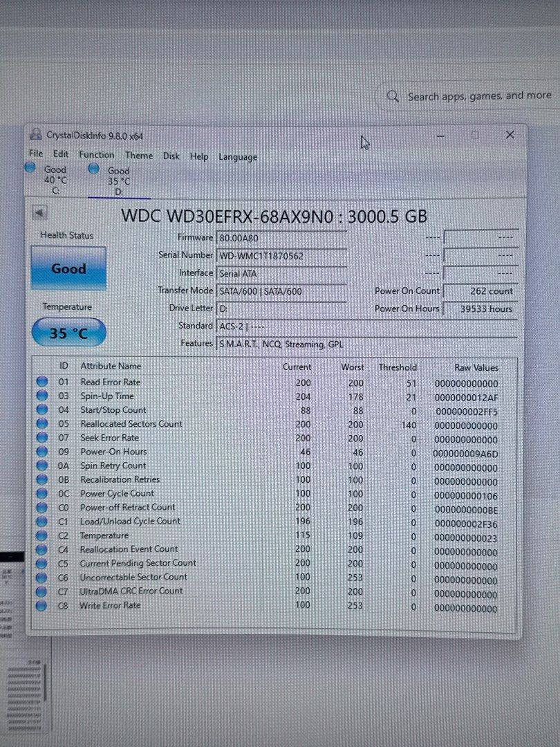
Task: Click status icon for Read Error Rate
Action: point(42,381)
